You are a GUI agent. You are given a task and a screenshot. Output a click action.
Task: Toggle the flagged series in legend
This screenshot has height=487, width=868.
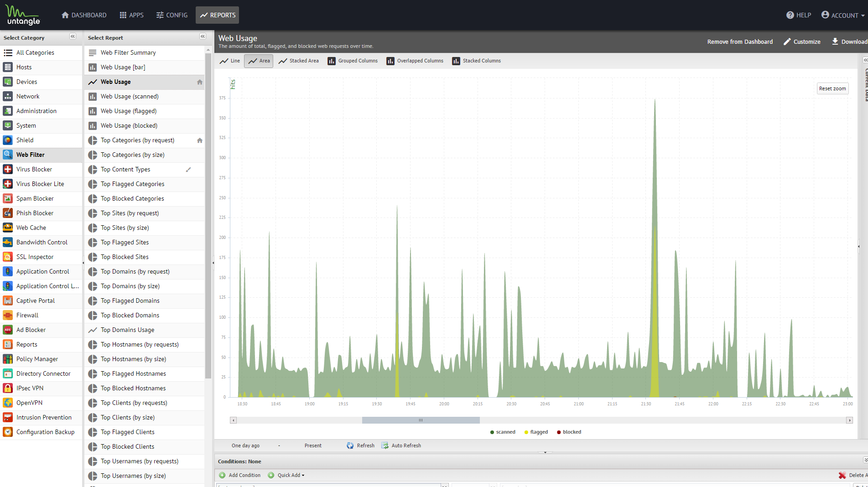coord(536,432)
